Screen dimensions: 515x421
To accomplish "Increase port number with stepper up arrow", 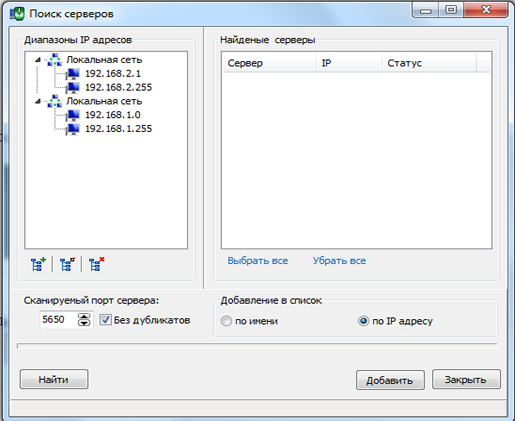I will coord(84,316).
